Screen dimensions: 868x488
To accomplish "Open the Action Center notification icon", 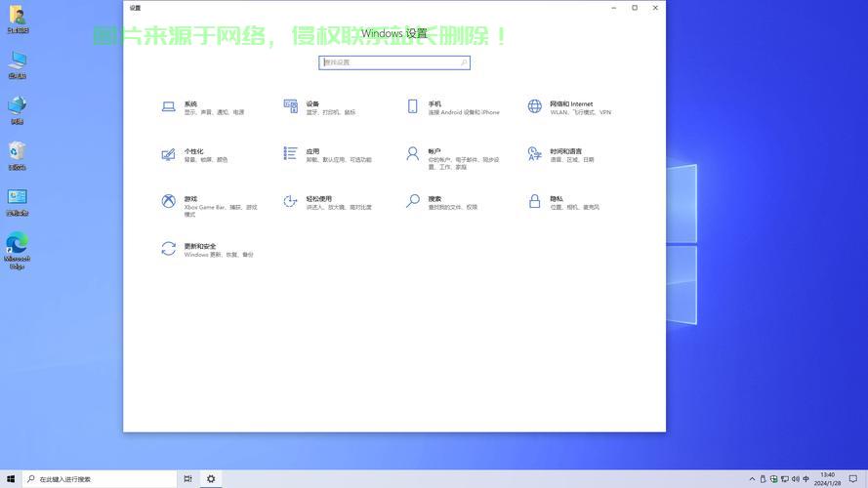I will [853, 479].
